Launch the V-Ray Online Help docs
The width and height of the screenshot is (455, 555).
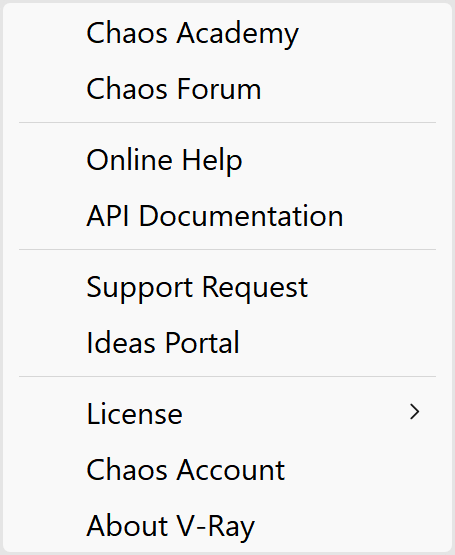[227, 160]
